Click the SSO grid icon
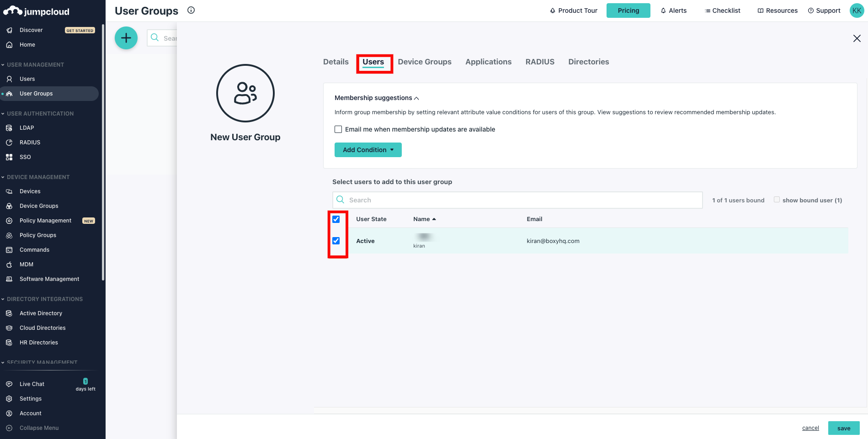The height and width of the screenshot is (439, 868). pos(9,157)
